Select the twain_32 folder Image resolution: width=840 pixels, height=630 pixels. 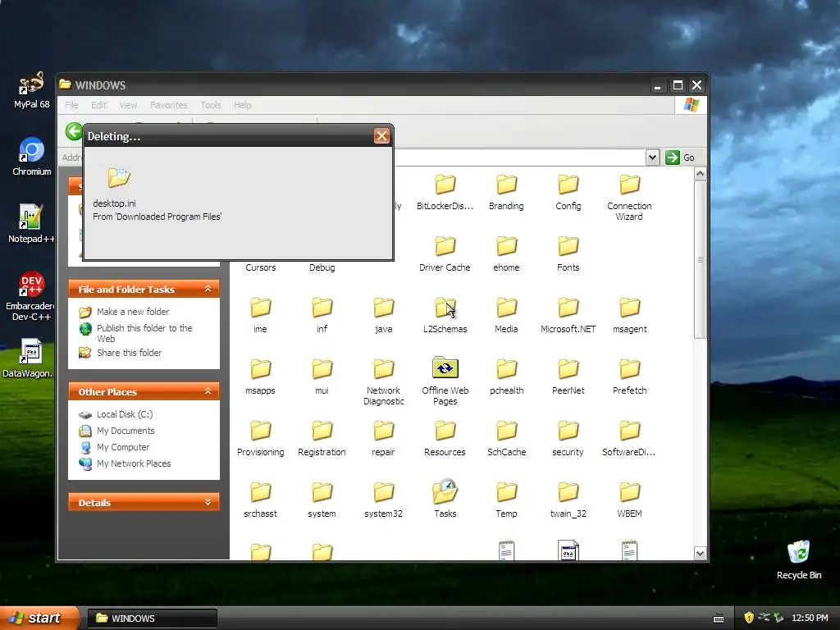tap(568, 500)
